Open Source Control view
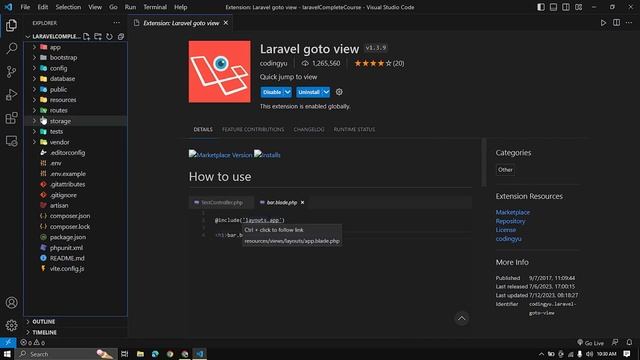 click(x=11, y=72)
